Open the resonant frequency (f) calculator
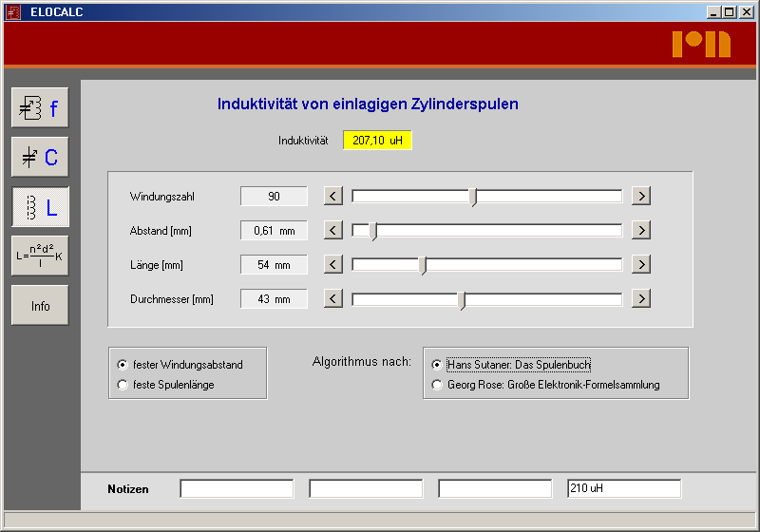Viewport: 760px width, 532px height. point(40,108)
